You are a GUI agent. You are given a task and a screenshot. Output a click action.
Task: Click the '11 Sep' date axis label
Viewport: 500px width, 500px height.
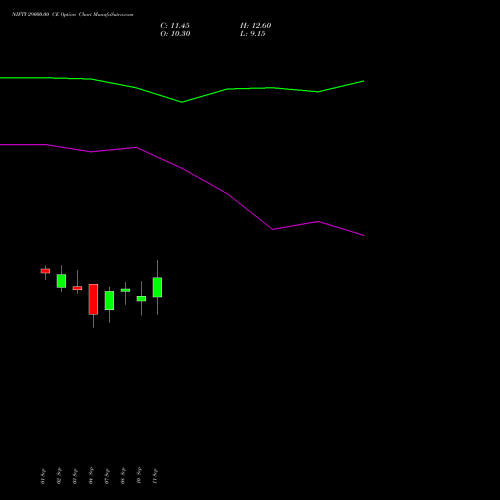[x=155, y=476]
